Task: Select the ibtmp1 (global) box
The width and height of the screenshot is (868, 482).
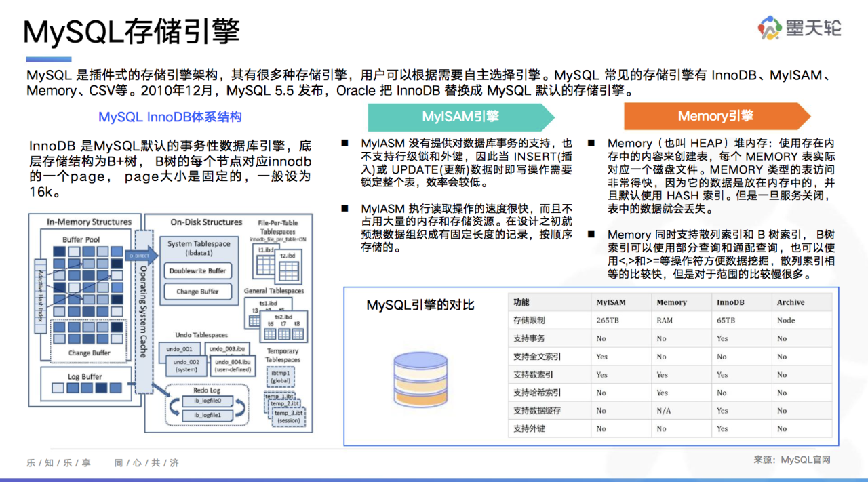Action: coord(281,377)
